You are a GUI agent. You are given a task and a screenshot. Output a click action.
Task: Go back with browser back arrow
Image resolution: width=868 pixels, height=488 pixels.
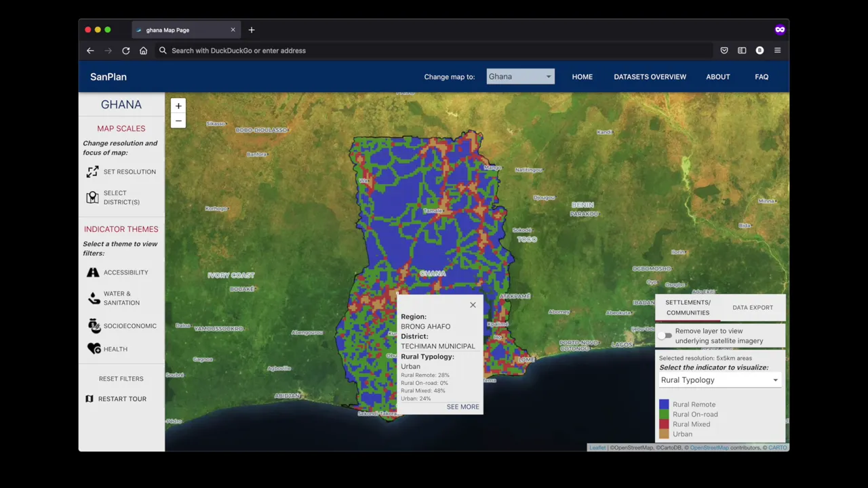click(90, 50)
